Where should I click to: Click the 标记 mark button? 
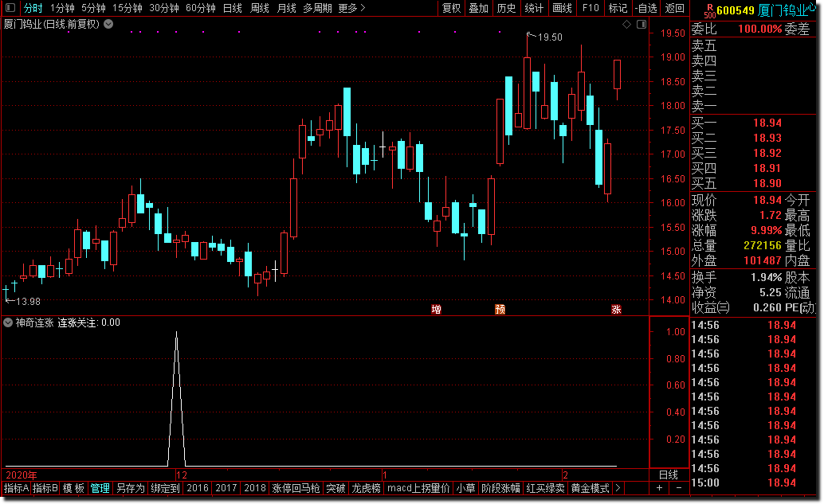tap(618, 8)
